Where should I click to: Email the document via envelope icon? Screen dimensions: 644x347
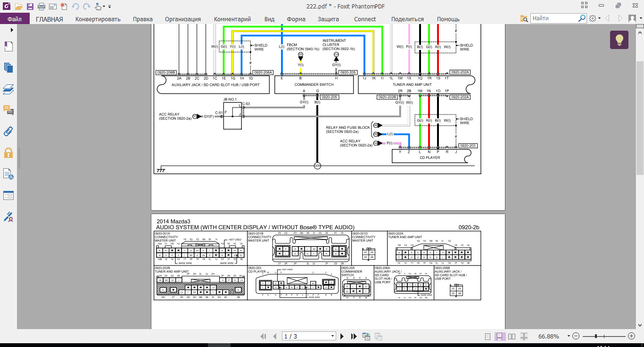click(x=52, y=7)
